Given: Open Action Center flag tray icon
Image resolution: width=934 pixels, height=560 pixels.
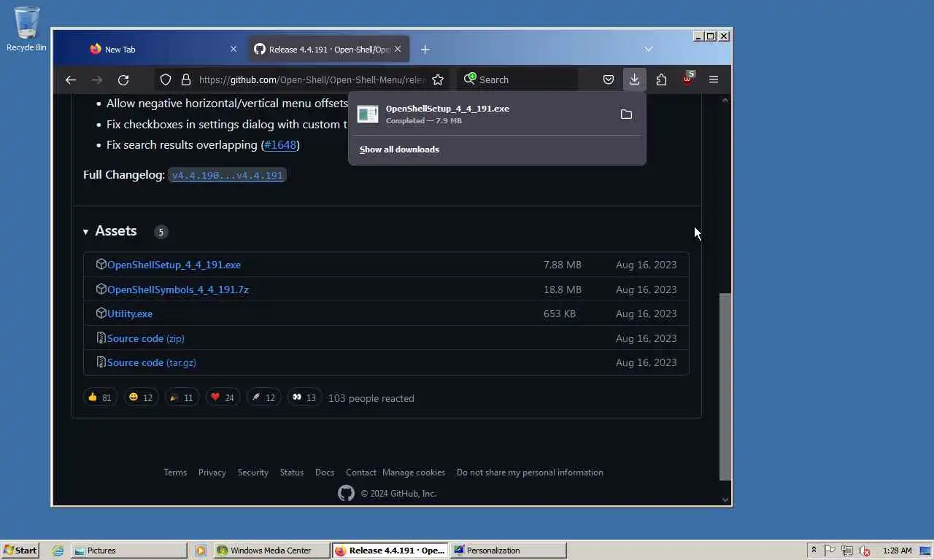Looking at the screenshot, I should pos(830,551).
